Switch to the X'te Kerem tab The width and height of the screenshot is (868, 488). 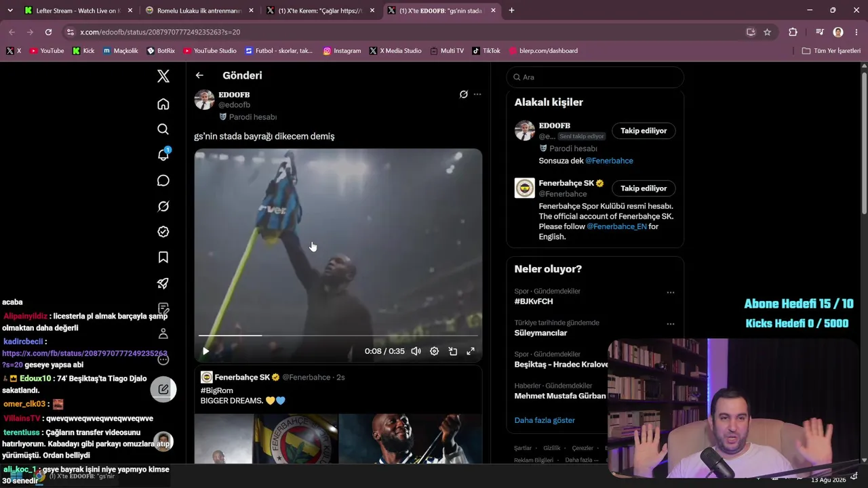320,11
